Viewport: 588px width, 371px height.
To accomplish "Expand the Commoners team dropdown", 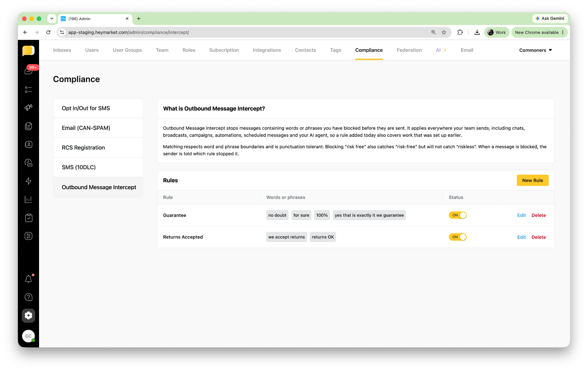I will 535,50.
